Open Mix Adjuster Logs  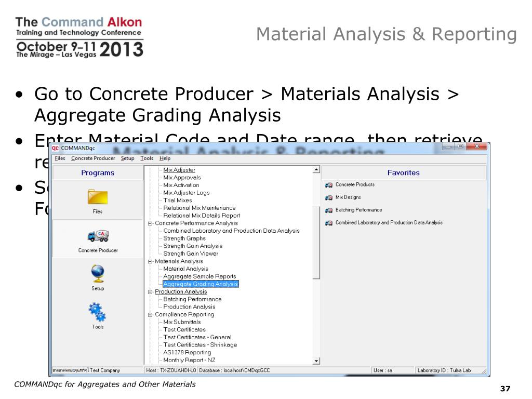(187, 193)
